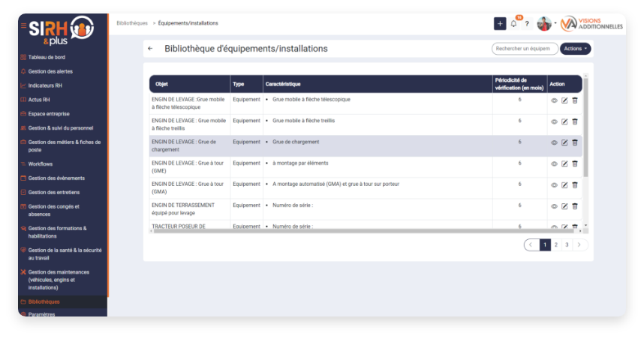Go to page 3
This screenshot has width=644, height=339.
click(567, 245)
